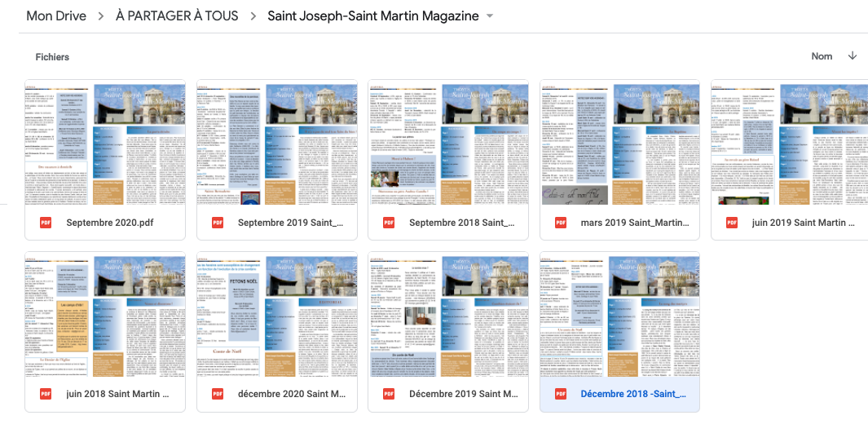Click PDF icon of Septembre 2020.pdf

point(46,223)
